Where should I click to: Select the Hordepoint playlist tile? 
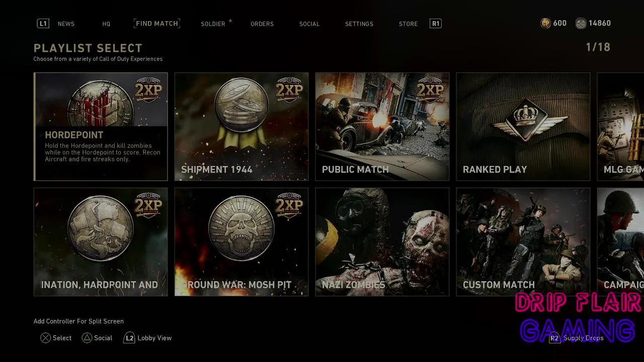pyautogui.click(x=101, y=127)
